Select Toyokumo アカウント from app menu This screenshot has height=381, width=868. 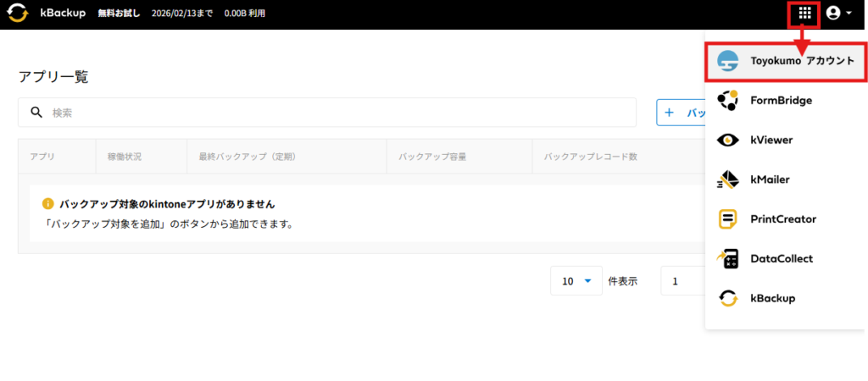tap(785, 61)
